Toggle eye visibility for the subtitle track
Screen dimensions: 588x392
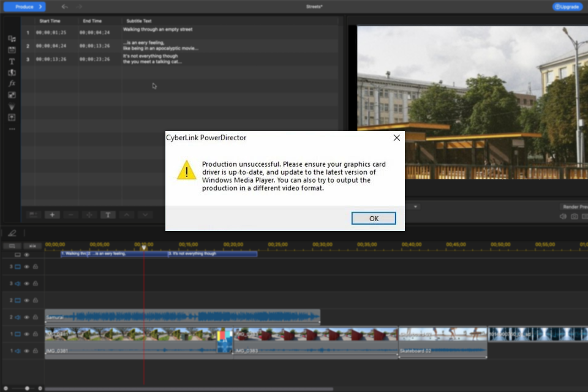pyautogui.click(x=26, y=255)
